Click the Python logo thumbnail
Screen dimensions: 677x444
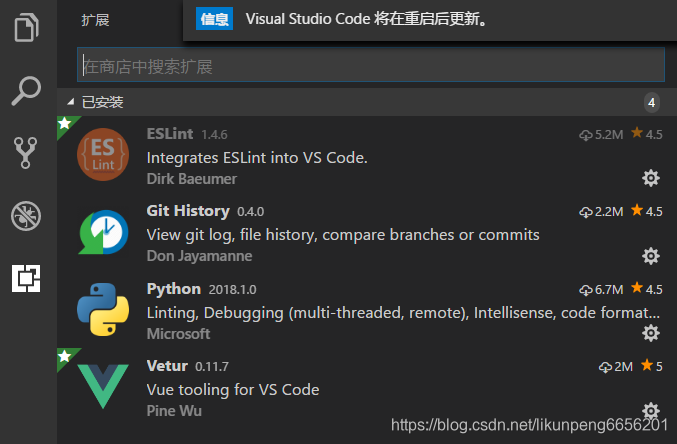click(x=103, y=309)
